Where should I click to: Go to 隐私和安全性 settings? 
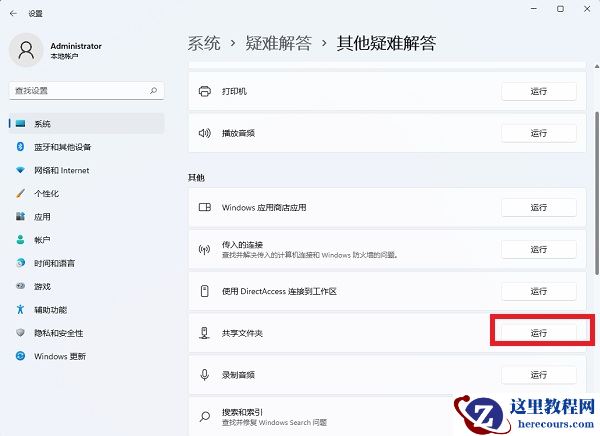(87, 333)
